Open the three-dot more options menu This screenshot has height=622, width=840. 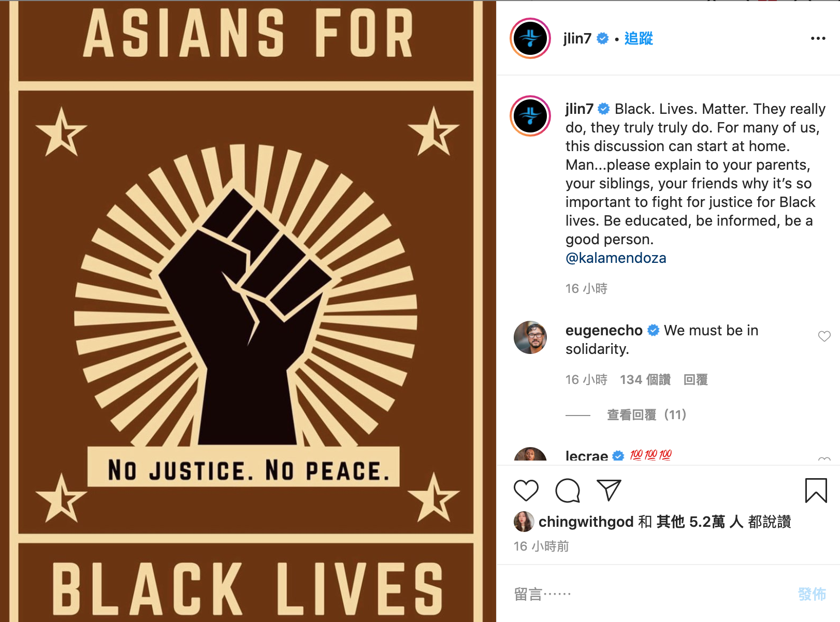818,38
